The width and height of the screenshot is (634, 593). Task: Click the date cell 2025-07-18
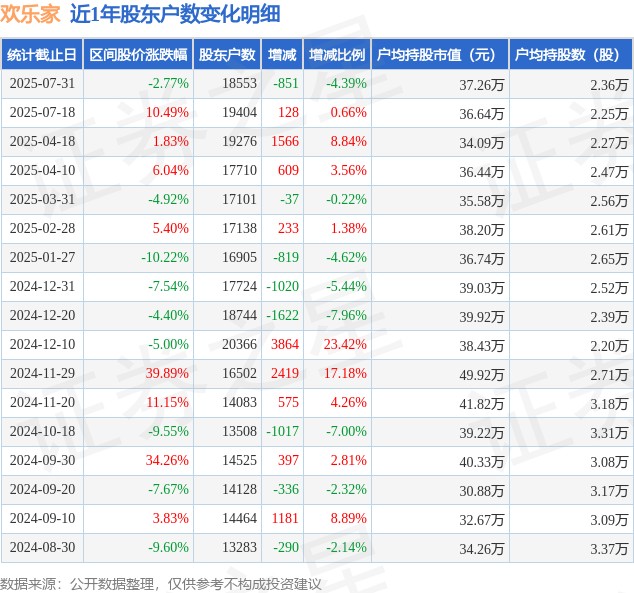[x=42, y=112]
